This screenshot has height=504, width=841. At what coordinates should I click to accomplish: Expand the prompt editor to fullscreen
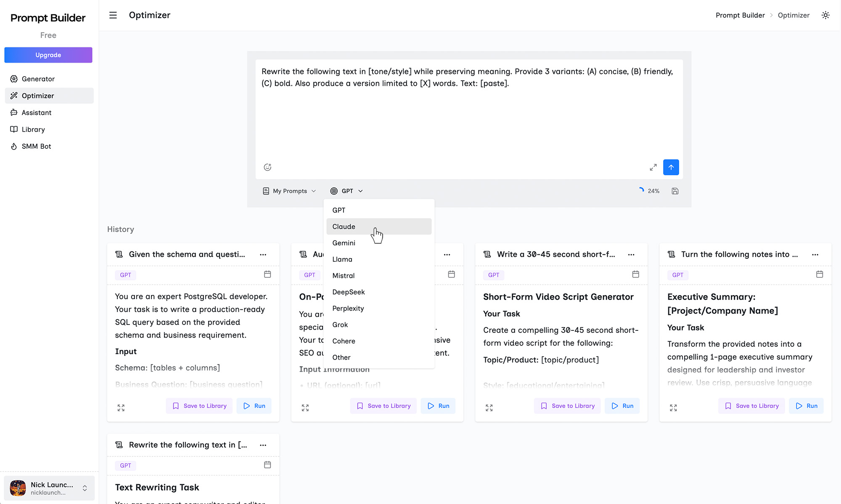point(653,167)
